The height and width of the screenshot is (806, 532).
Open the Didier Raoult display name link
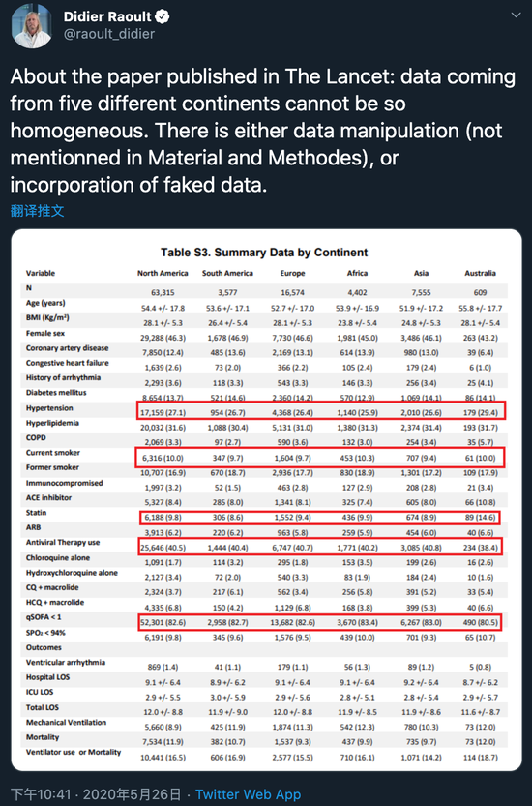[107, 17]
